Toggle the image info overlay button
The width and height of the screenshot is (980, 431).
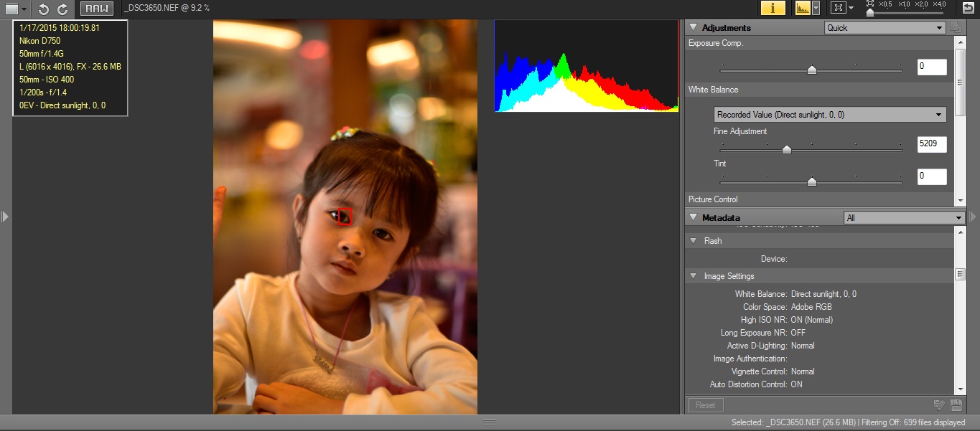(x=773, y=8)
